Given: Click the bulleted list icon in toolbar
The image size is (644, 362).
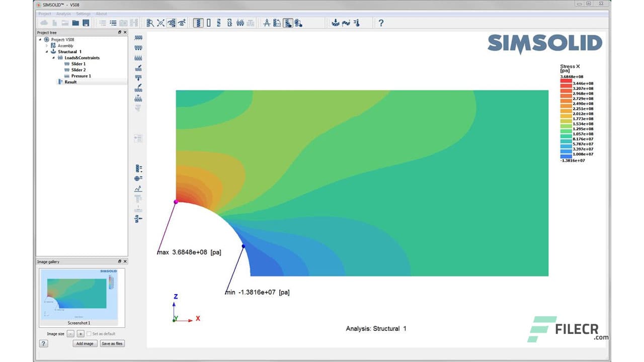Looking at the screenshot, I should pyautogui.click(x=113, y=23).
